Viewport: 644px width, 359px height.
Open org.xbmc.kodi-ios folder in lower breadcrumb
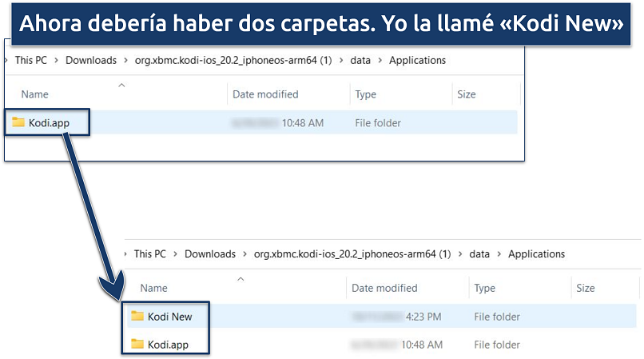(x=352, y=253)
